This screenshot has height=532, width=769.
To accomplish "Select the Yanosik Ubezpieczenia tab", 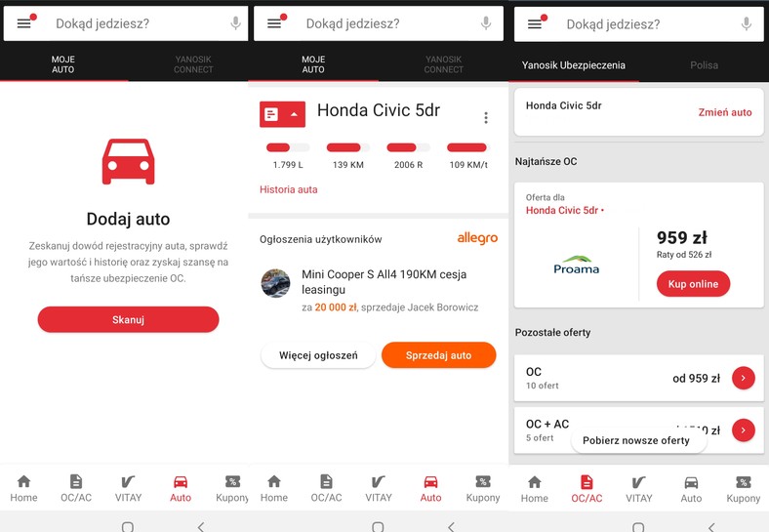I will 573,65.
